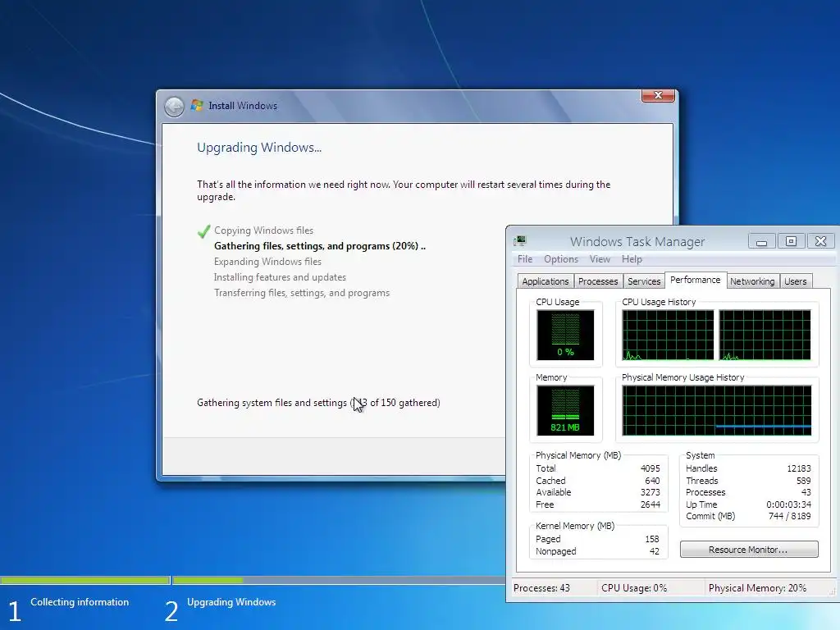Open the View menu in Task Manager
The width and height of the screenshot is (840, 630).
pyautogui.click(x=600, y=259)
